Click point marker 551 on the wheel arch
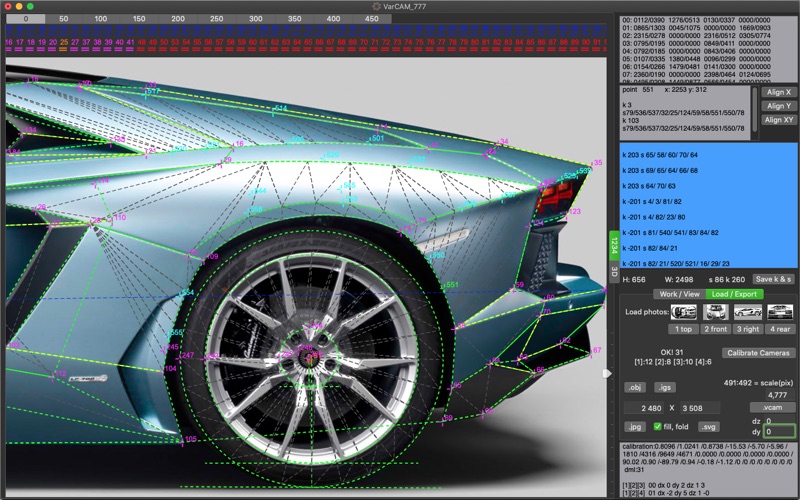800x500 pixels. click(x=452, y=285)
